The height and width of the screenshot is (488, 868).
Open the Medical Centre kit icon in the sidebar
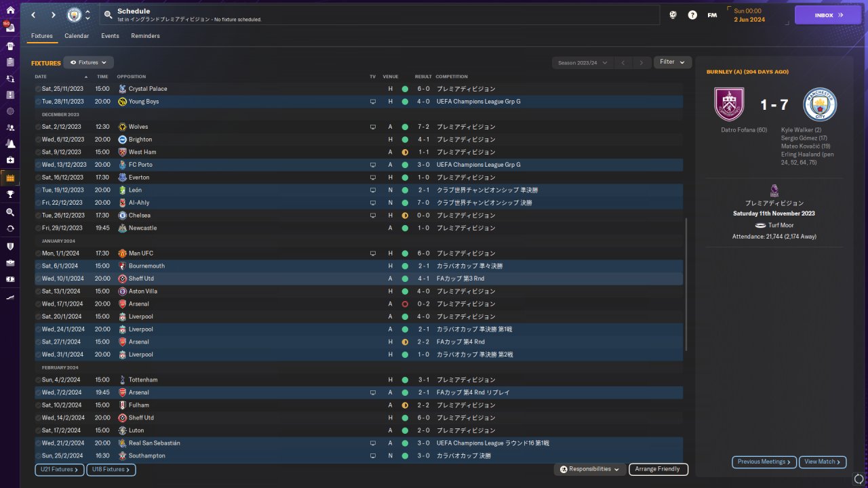pos(9,160)
